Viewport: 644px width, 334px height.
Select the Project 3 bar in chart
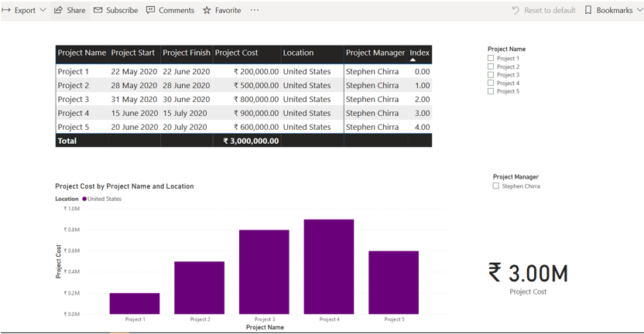264,272
